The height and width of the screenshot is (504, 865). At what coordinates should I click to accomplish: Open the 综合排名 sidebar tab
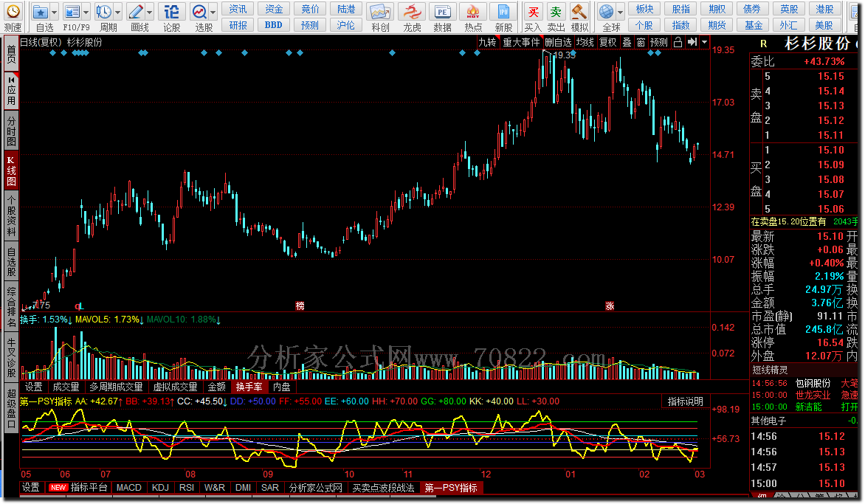pos(11,307)
